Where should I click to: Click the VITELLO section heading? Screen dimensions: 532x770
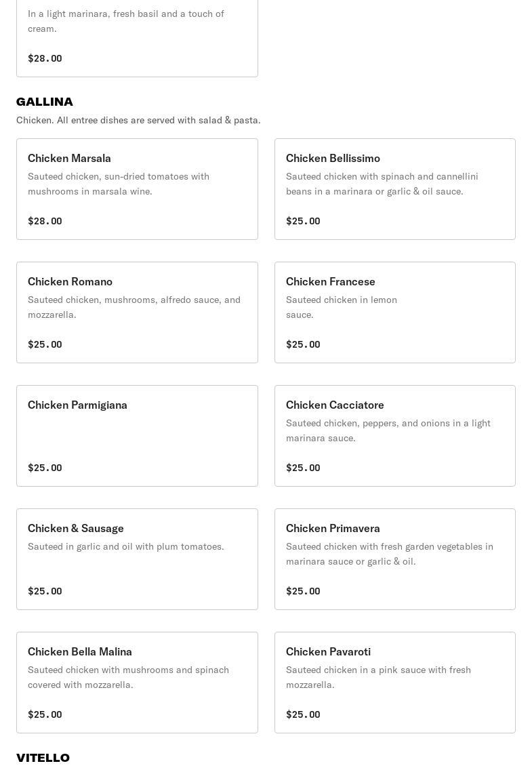click(x=43, y=758)
